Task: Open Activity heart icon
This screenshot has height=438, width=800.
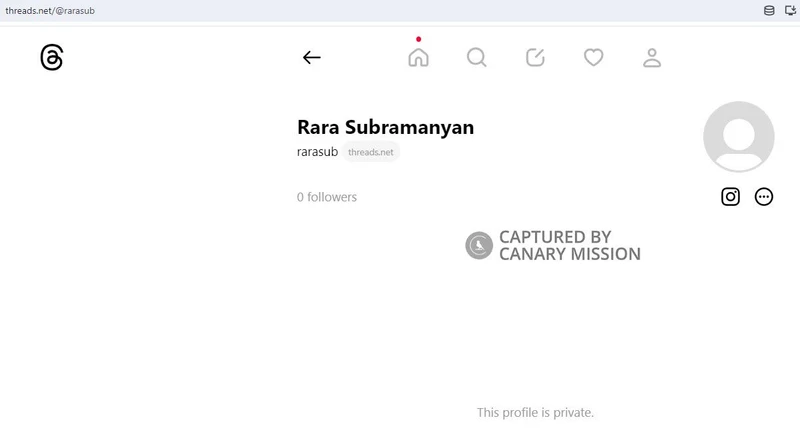Action: pos(593,57)
